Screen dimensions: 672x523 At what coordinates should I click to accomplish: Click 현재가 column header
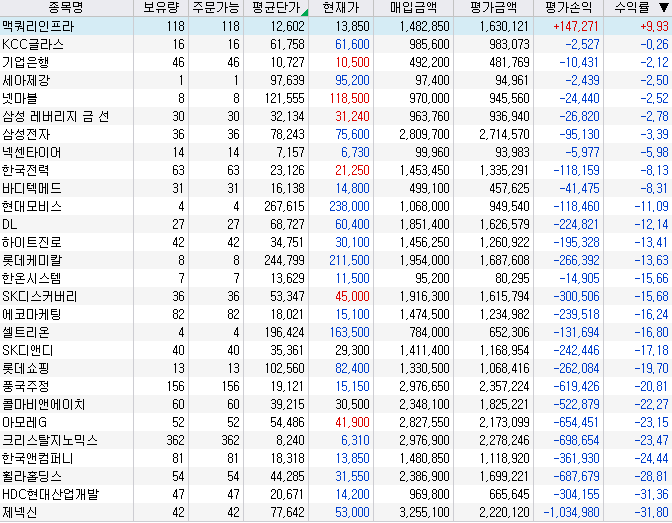pyautogui.click(x=341, y=8)
